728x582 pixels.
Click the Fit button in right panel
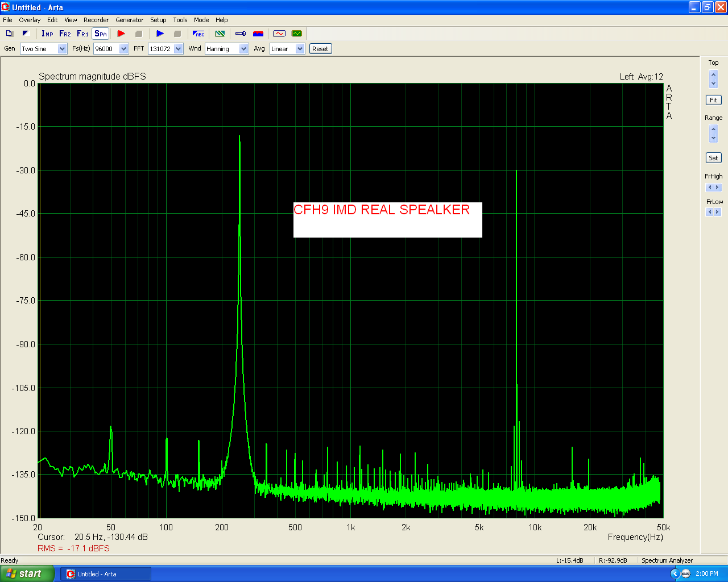713,100
